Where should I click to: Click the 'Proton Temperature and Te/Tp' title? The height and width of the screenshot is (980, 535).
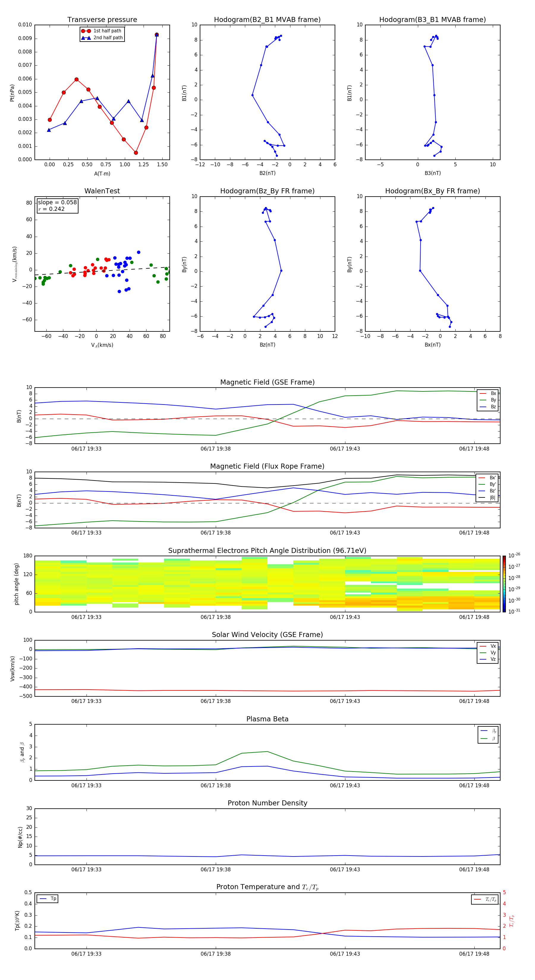[x=267, y=887]
